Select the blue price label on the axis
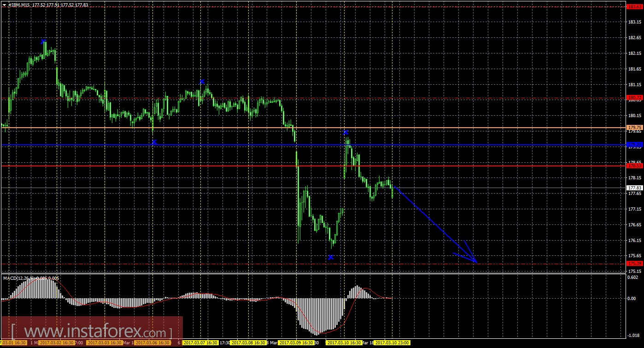 [634, 145]
